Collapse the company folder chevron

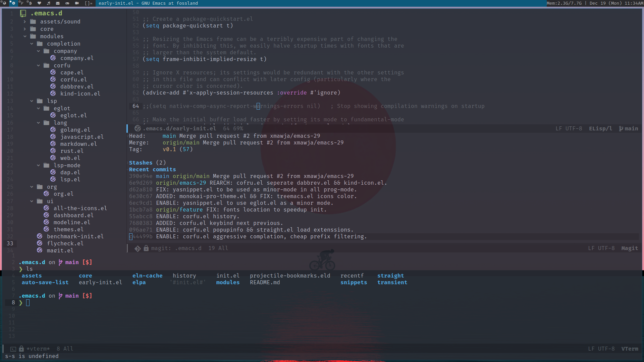click(x=38, y=51)
